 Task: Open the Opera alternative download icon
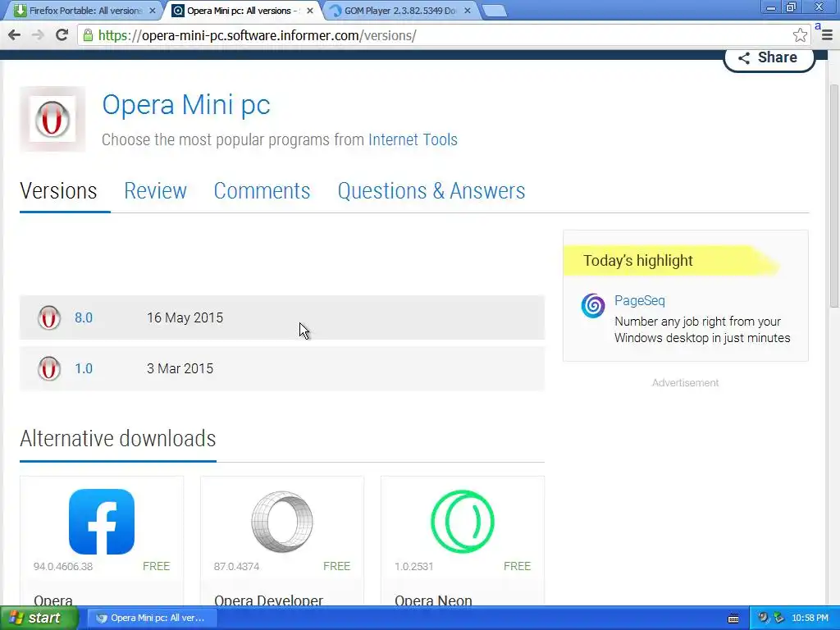click(x=102, y=521)
